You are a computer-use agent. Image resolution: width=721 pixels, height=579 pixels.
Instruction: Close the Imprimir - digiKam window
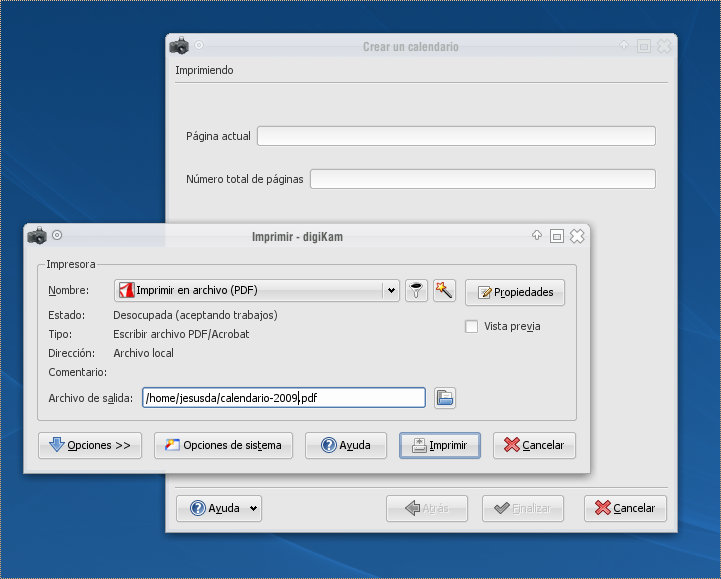coord(577,236)
